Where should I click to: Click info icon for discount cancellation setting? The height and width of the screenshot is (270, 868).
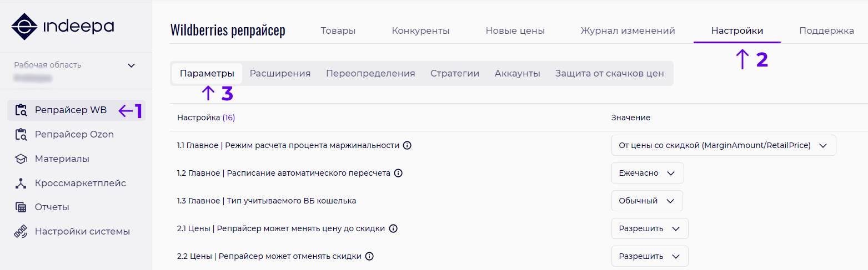[369, 256]
